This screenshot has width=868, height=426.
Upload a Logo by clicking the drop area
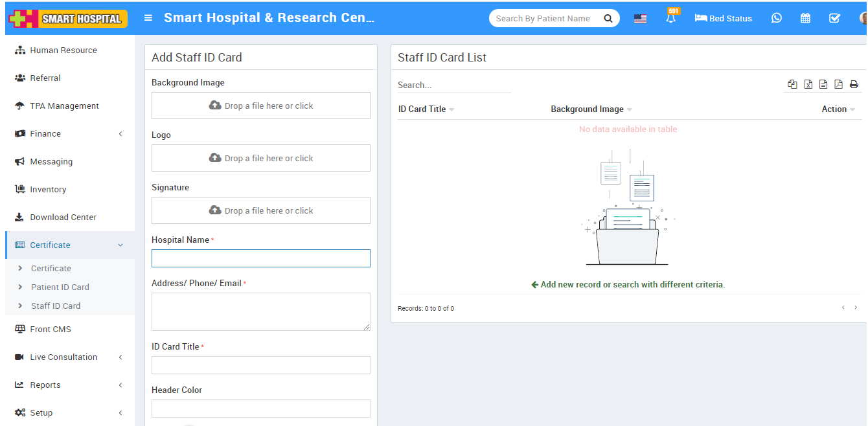260,158
